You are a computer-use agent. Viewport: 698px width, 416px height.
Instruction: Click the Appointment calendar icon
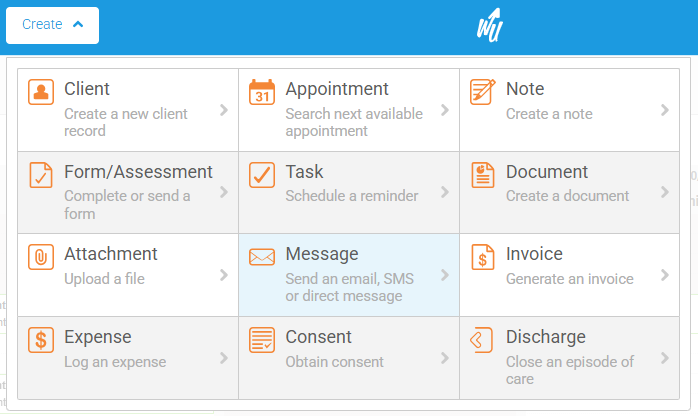point(261,92)
